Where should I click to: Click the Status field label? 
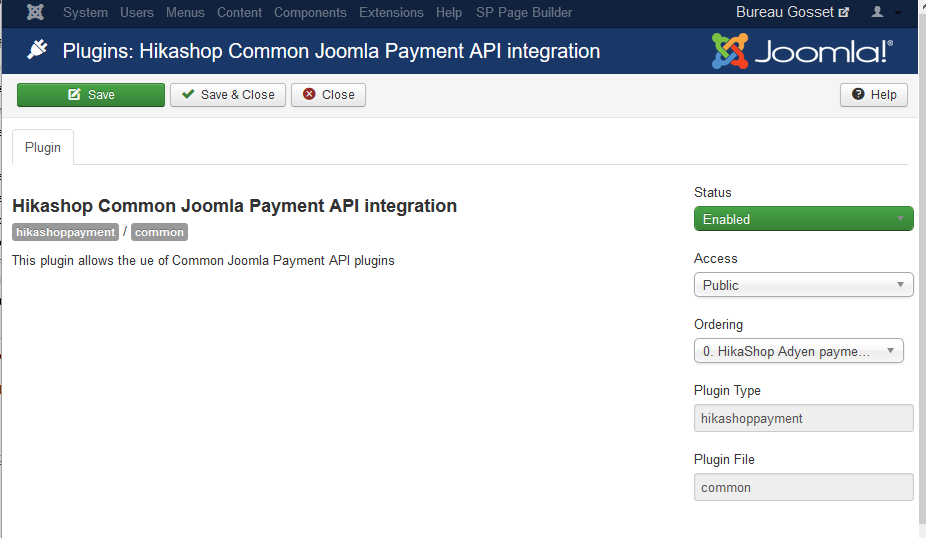(x=713, y=193)
